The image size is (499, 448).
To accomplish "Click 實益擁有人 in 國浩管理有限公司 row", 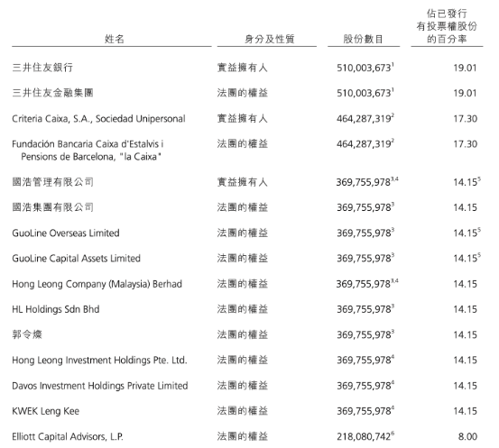I will (243, 182).
